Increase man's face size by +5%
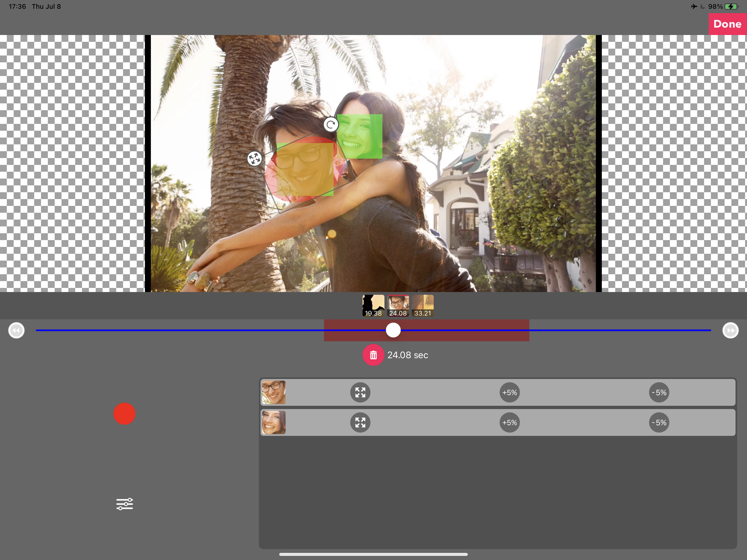Image resolution: width=747 pixels, height=560 pixels. pyautogui.click(x=509, y=392)
